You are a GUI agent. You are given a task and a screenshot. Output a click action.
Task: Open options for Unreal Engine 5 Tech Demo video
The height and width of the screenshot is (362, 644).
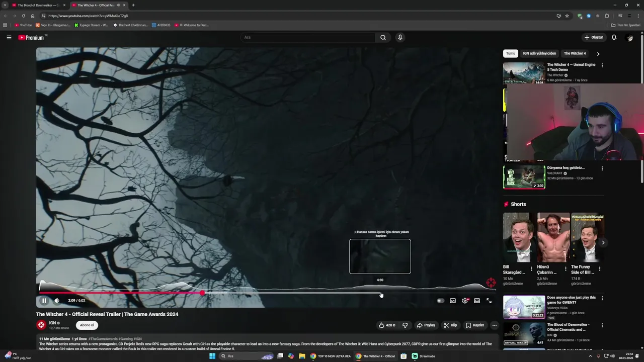point(602,65)
